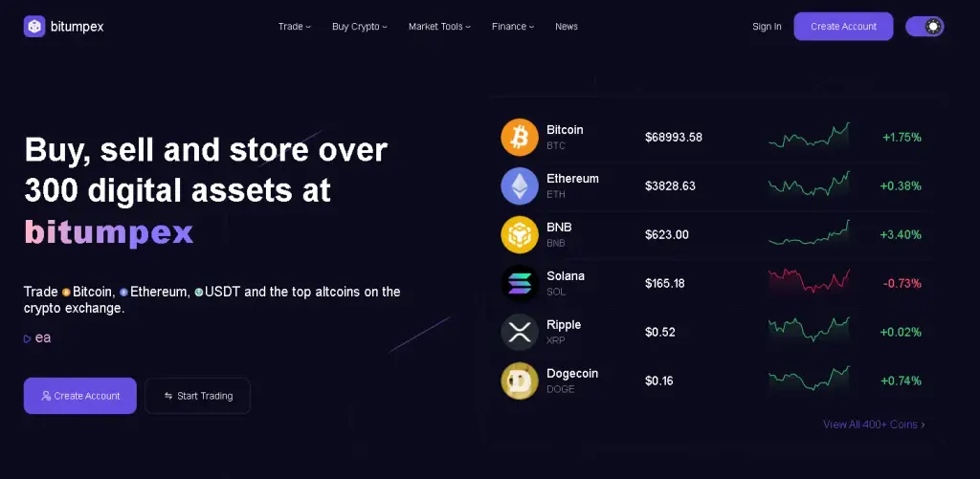Click small Ethereum icon in tagline
Image resolution: width=980 pixels, height=479 pixels.
(x=123, y=293)
